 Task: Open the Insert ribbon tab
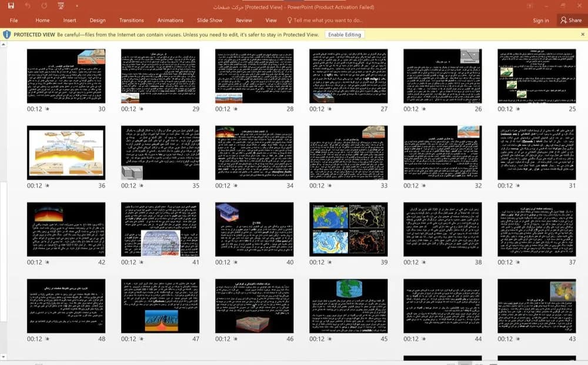click(x=69, y=20)
